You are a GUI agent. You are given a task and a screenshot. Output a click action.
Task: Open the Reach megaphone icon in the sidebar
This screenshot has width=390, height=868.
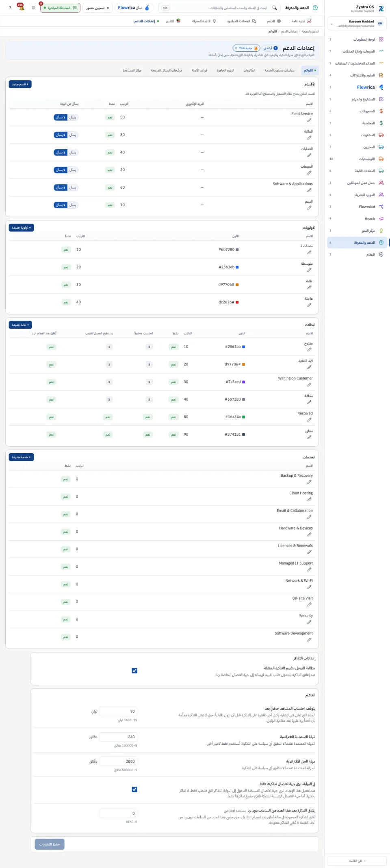click(381, 218)
